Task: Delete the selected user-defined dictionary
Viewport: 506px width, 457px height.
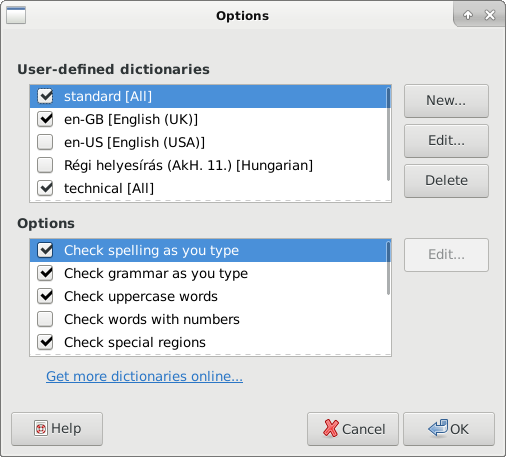Action: pyautogui.click(x=446, y=181)
